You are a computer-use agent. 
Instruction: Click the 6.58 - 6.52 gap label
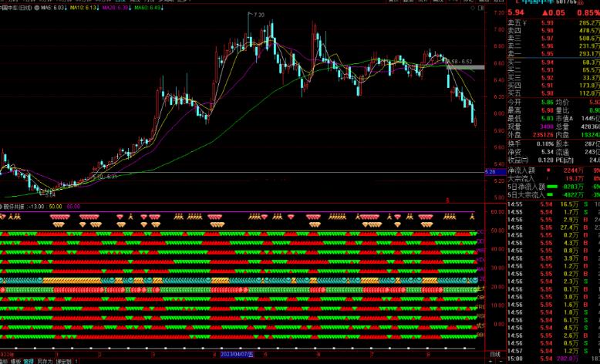[459, 61]
